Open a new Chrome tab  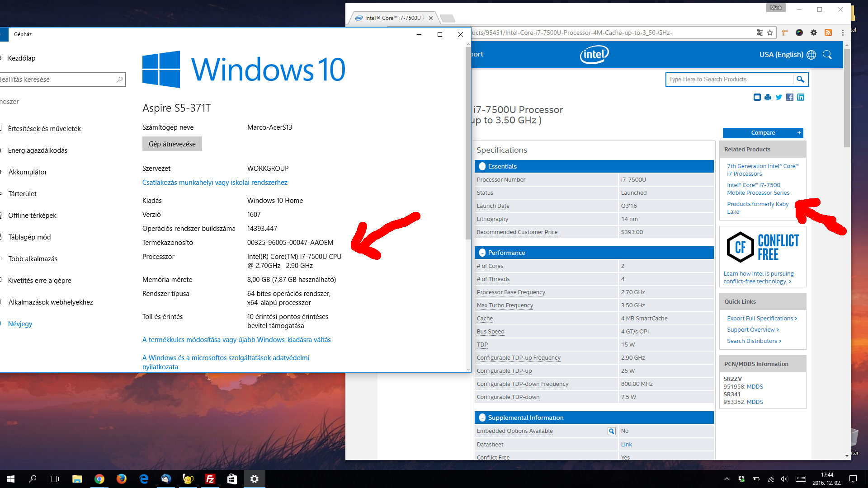[x=447, y=18]
